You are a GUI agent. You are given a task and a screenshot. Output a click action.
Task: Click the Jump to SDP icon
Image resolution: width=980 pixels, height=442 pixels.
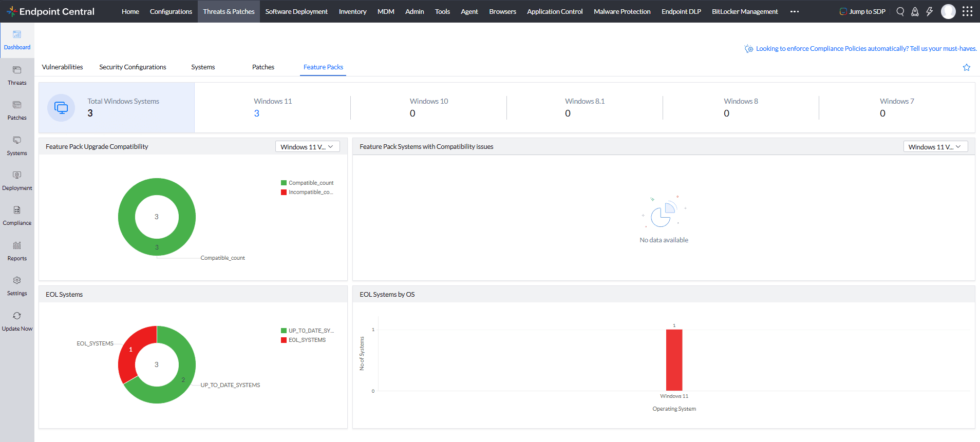pos(843,11)
